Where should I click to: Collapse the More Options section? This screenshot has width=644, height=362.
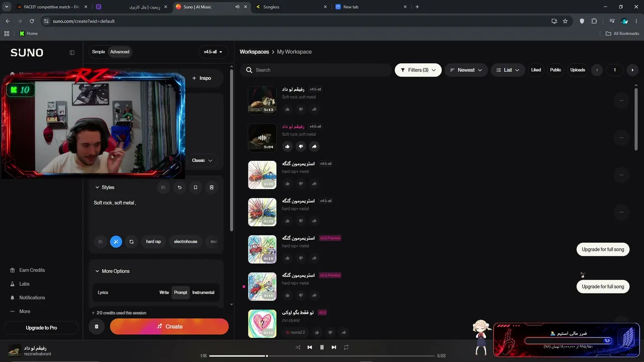click(x=112, y=271)
